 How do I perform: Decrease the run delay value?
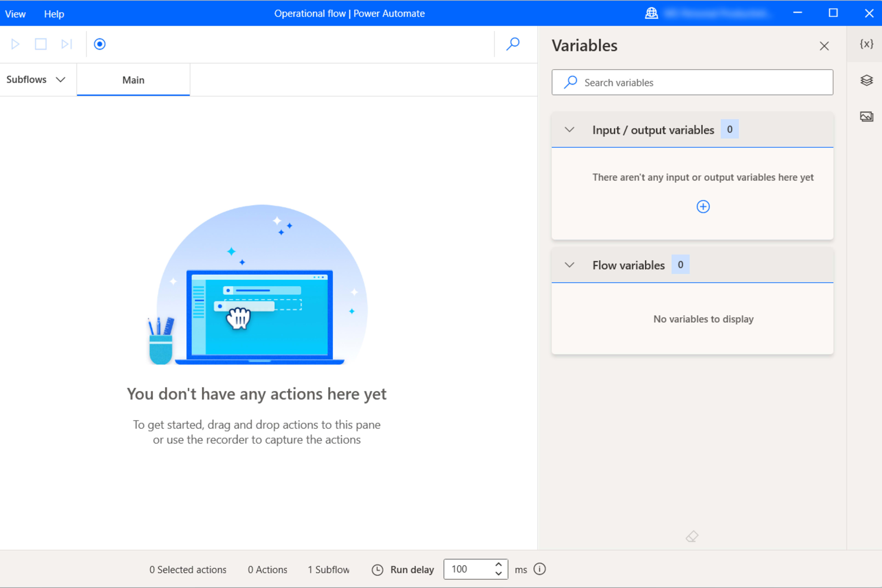click(498, 574)
